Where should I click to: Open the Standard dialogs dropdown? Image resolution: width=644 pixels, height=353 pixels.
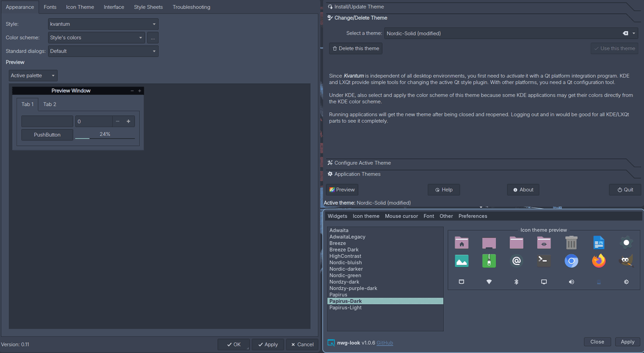pos(103,51)
